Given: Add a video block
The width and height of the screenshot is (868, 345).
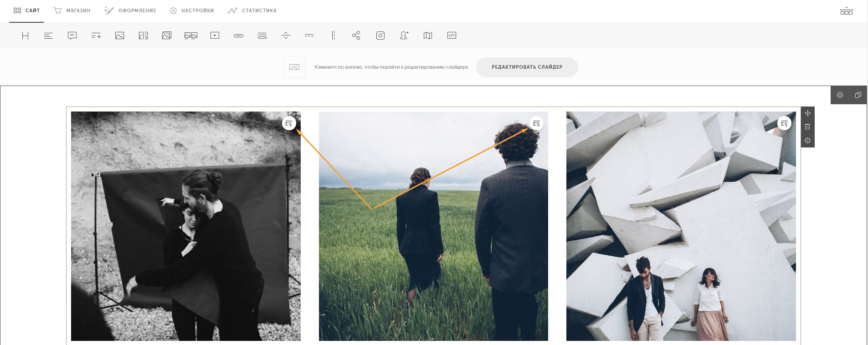Looking at the screenshot, I should 215,36.
